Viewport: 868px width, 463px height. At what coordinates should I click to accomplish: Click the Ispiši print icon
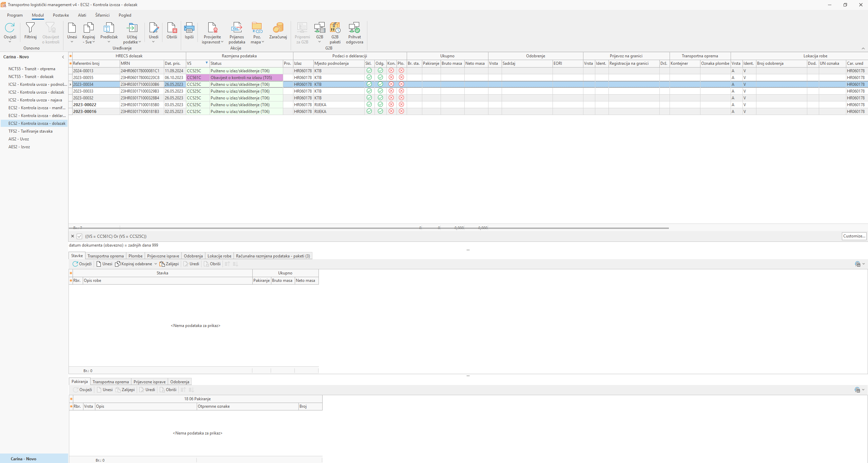(x=189, y=28)
